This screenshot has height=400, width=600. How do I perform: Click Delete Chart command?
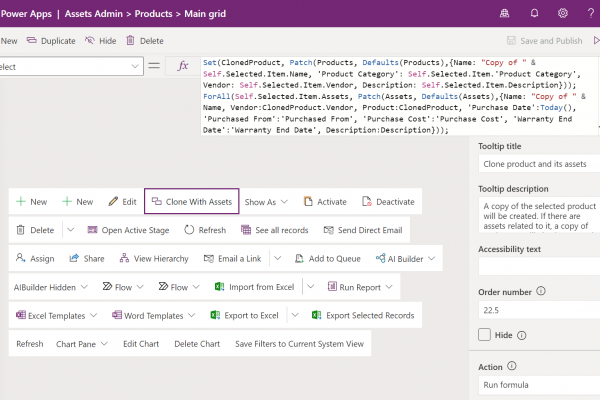[197, 344]
